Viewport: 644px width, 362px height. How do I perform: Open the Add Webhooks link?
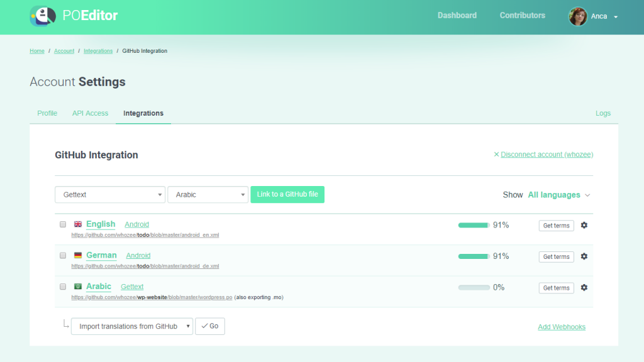(561, 326)
